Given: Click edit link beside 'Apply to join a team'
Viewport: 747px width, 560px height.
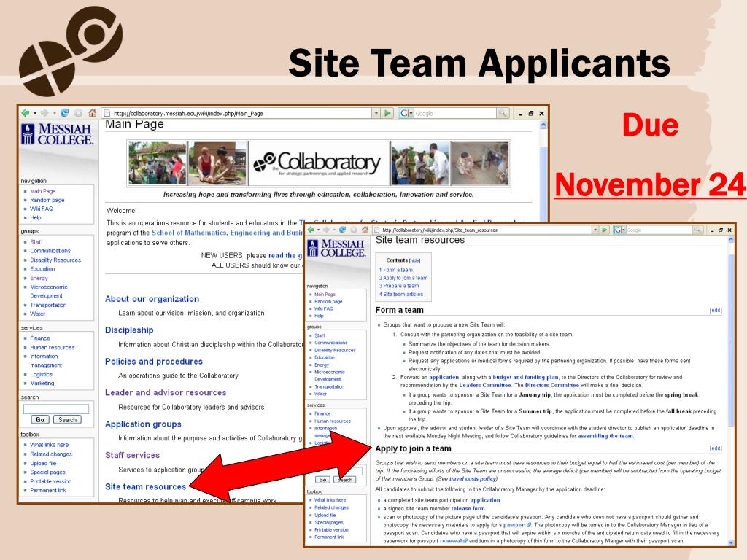Looking at the screenshot, I should click(716, 448).
